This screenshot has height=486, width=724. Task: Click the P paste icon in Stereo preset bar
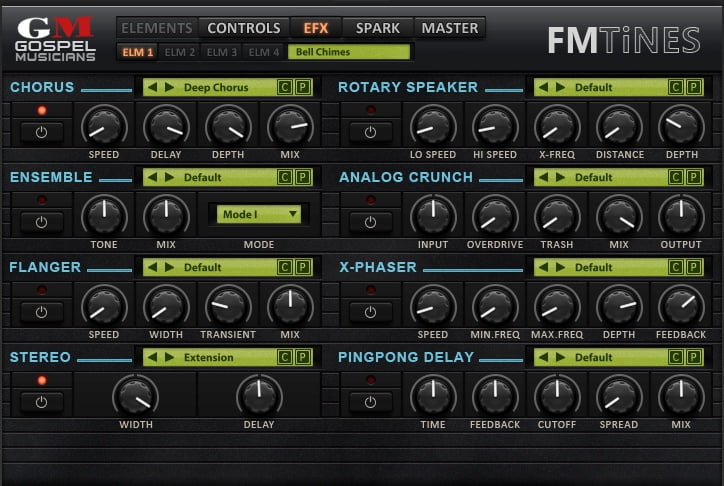(302, 357)
